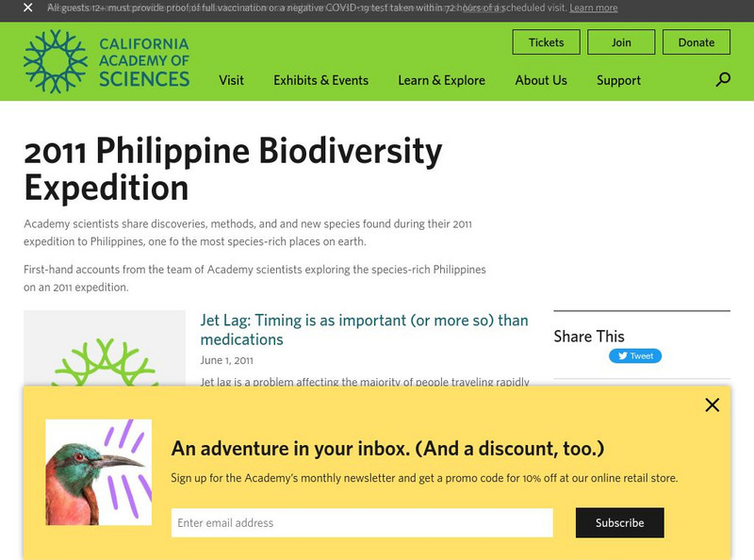This screenshot has height=560, width=754.
Task: Click the 2011 Philippine Biodiversity Expedition heading
Action: [x=233, y=169]
